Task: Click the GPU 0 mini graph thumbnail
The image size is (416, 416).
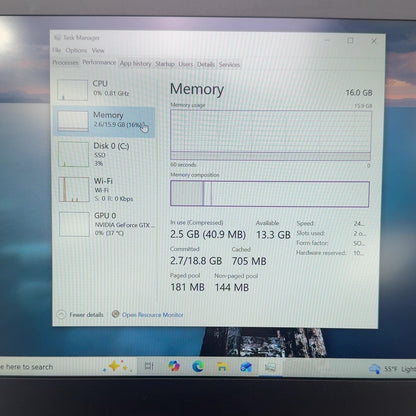Action: point(74,224)
